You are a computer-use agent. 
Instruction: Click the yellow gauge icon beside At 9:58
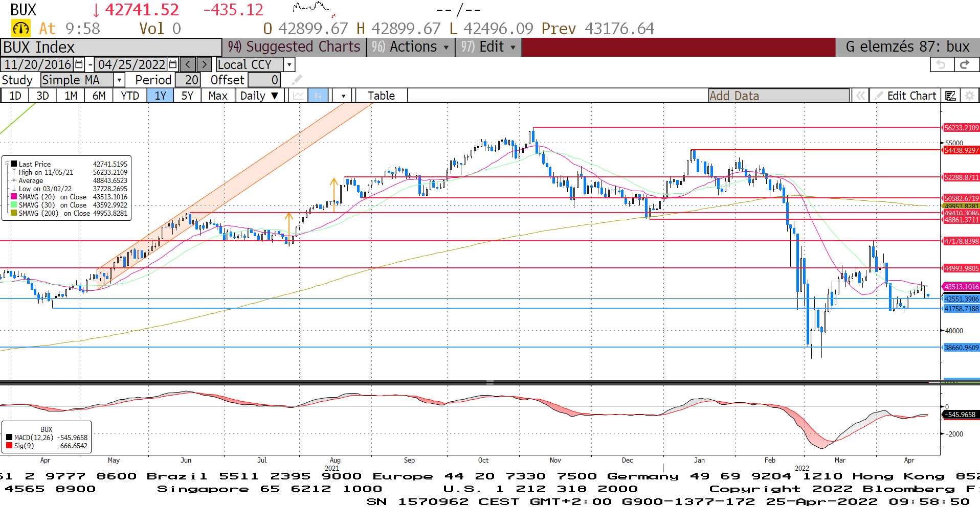click(21, 29)
